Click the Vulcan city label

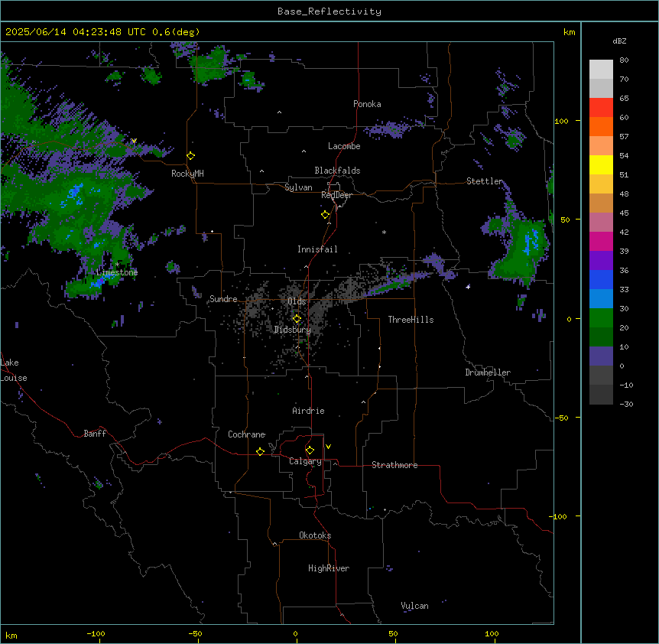414,606
